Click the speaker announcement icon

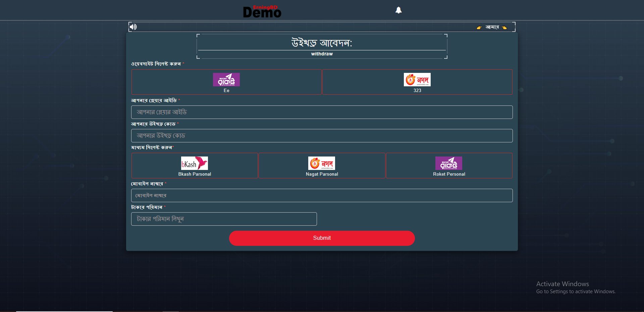(133, 27)
